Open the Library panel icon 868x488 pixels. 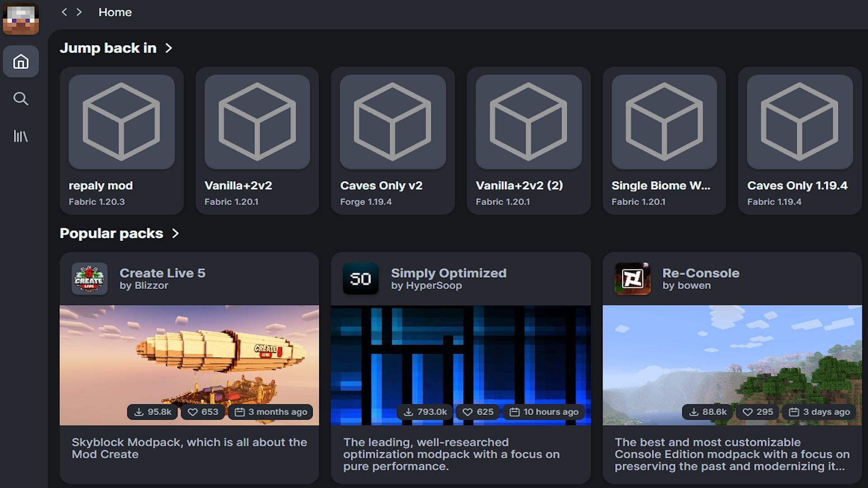[x=21, y=136]
